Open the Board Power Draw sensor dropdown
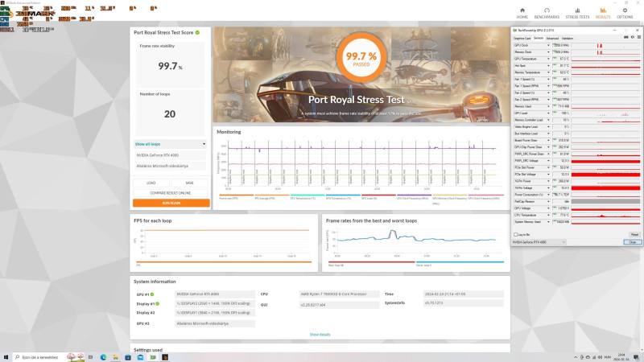The width and height of the screenshot is (644, 362). (548, 140)
